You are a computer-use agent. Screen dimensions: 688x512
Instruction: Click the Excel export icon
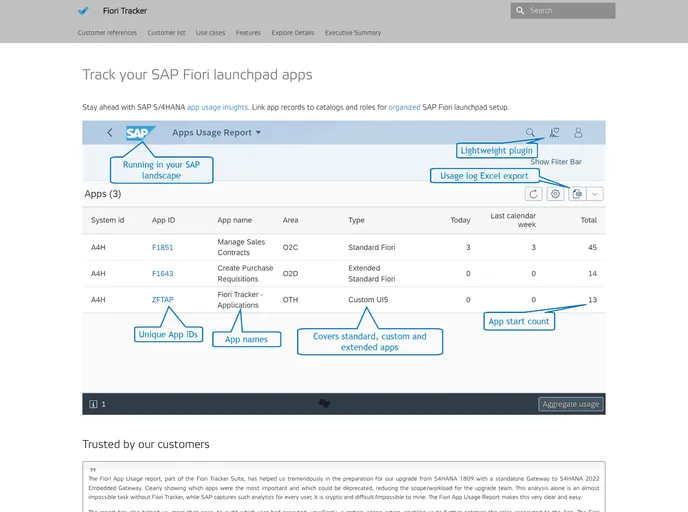coord(577,194)
